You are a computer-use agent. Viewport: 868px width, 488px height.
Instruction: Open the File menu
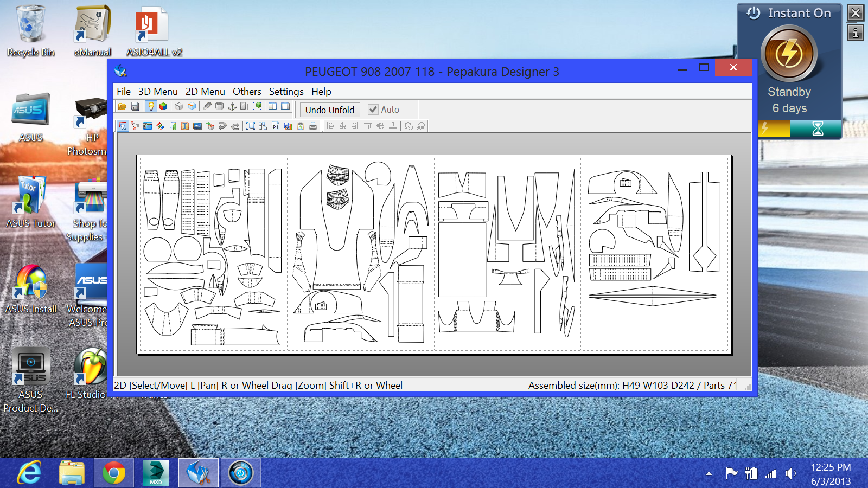tap(124, 92)
